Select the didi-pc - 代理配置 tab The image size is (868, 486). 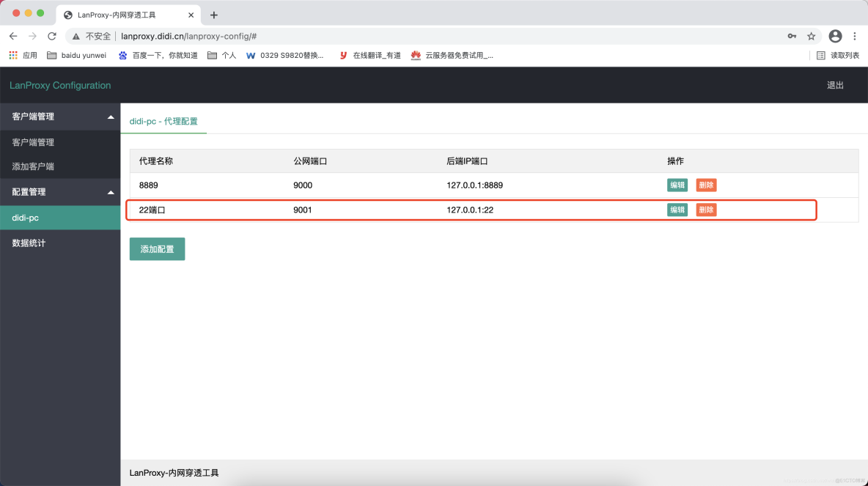coord(163,121)
